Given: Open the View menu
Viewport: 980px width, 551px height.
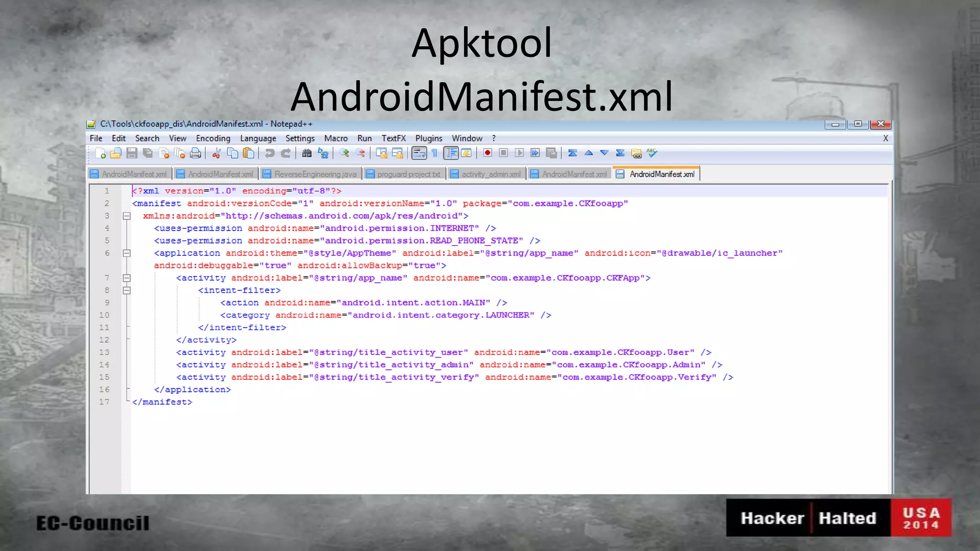Looking at the screenshot, I should point(178,138).
